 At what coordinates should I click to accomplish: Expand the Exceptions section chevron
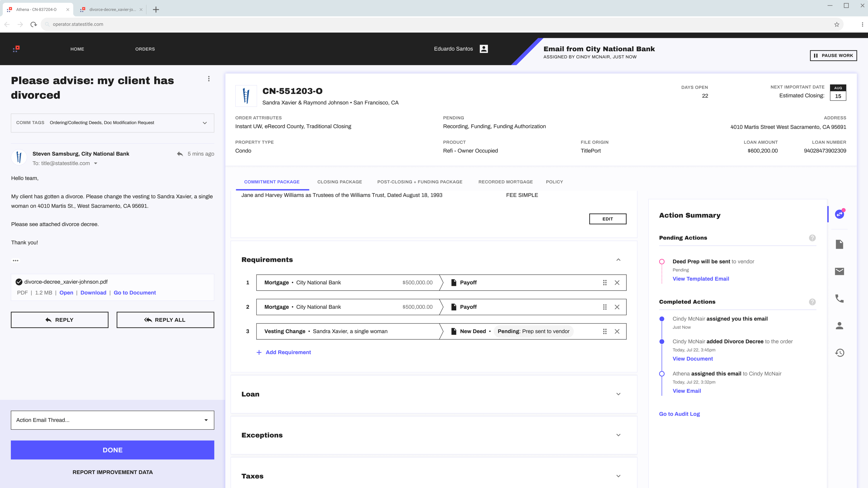(618, 435)
